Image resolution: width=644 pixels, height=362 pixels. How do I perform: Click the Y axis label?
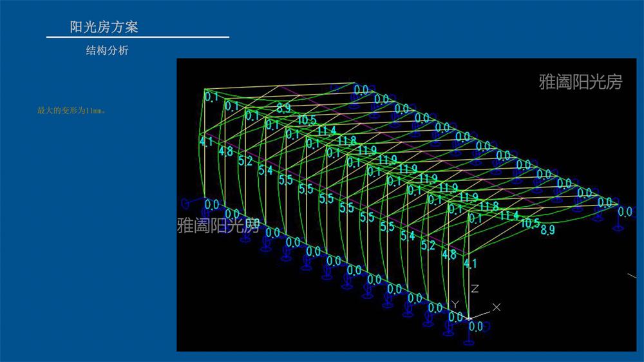(x=455, y=304)
